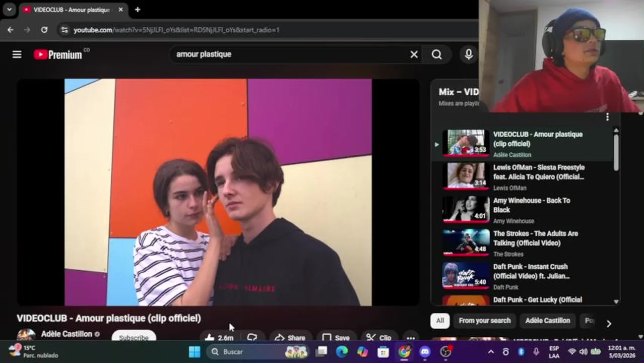Open site information icon beside the URL
644x363 pixels.
click(64, 30)
